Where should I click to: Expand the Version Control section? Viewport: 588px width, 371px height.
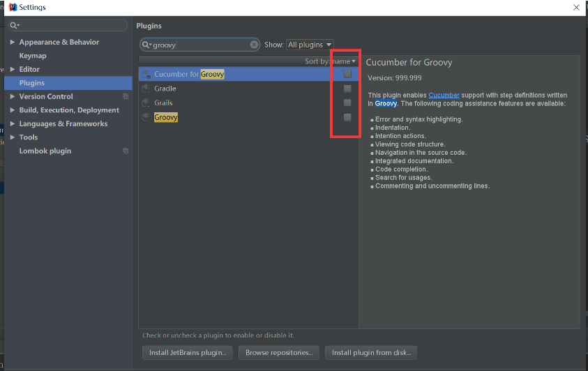(x=13, y=96)
